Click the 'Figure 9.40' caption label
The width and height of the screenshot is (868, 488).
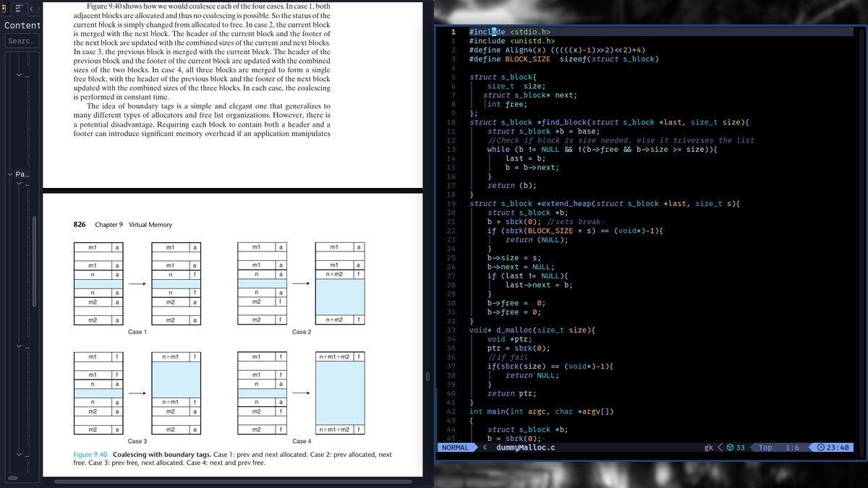tap(91, 455)
